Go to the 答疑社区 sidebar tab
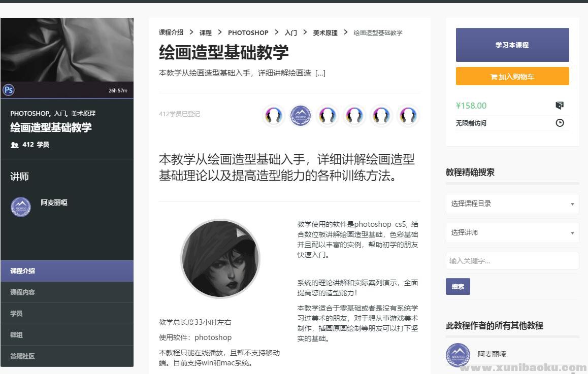The height and width of the screenshot is (374, 588). [x=67, y=356]
